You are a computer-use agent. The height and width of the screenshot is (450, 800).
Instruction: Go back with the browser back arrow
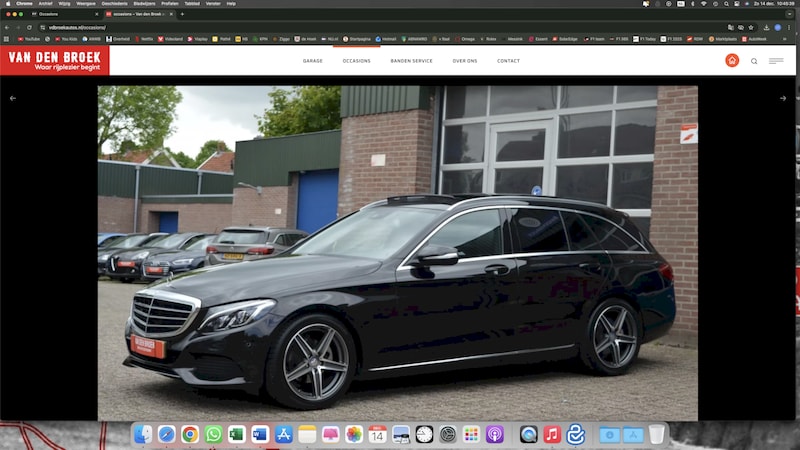point(7,28)
